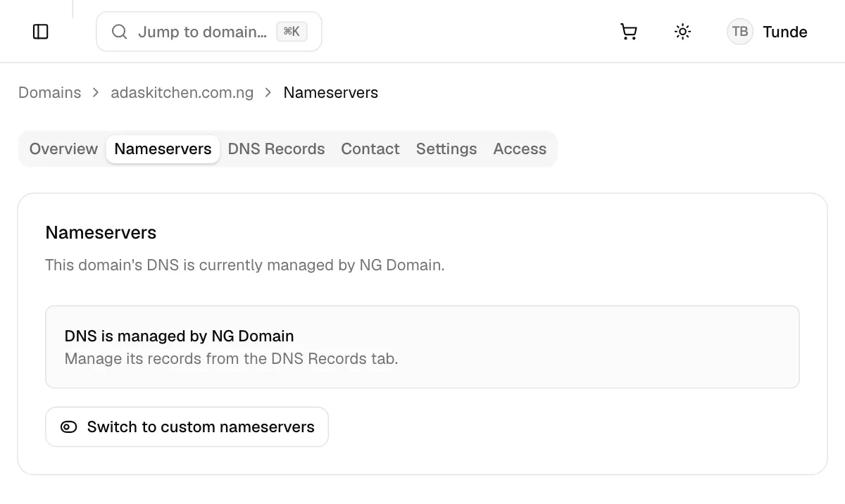Viewport: 845px width, 504px height.
Task: Open the Settings tab
Action: 446,149
